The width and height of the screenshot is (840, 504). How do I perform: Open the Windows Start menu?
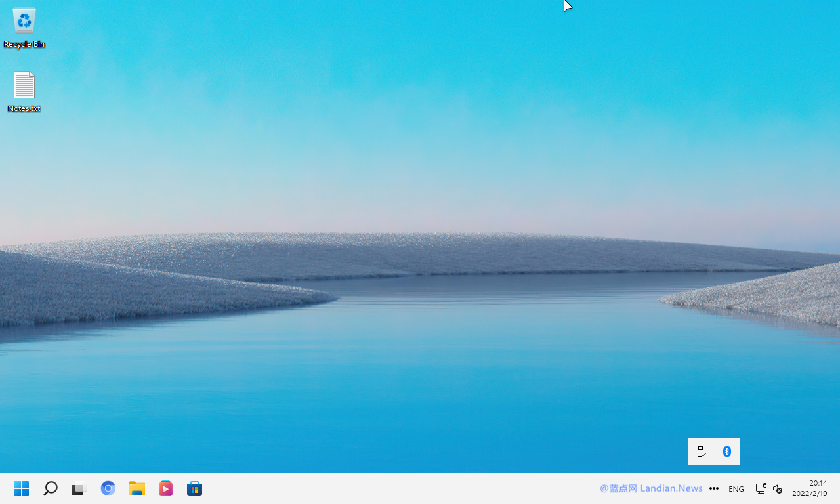22,488
